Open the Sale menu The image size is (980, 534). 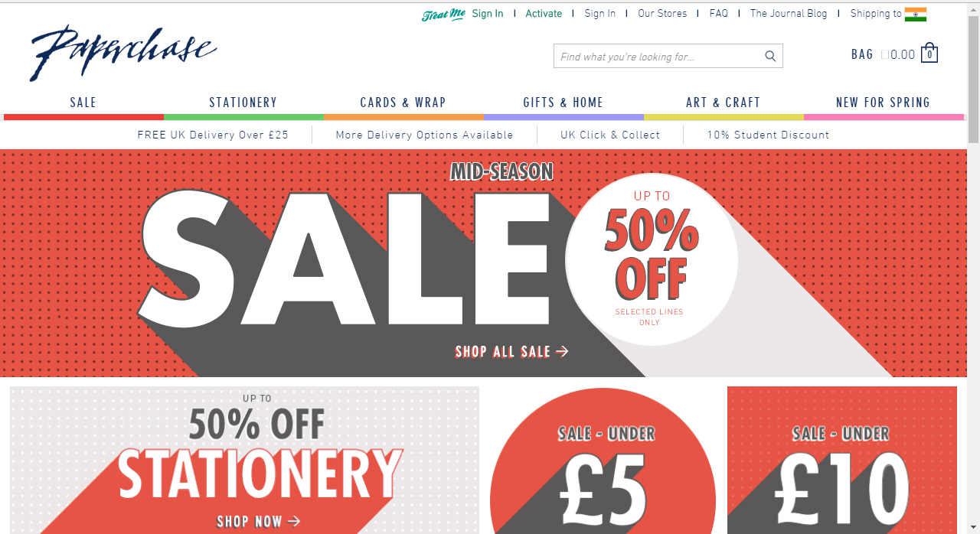coord(83,102)
